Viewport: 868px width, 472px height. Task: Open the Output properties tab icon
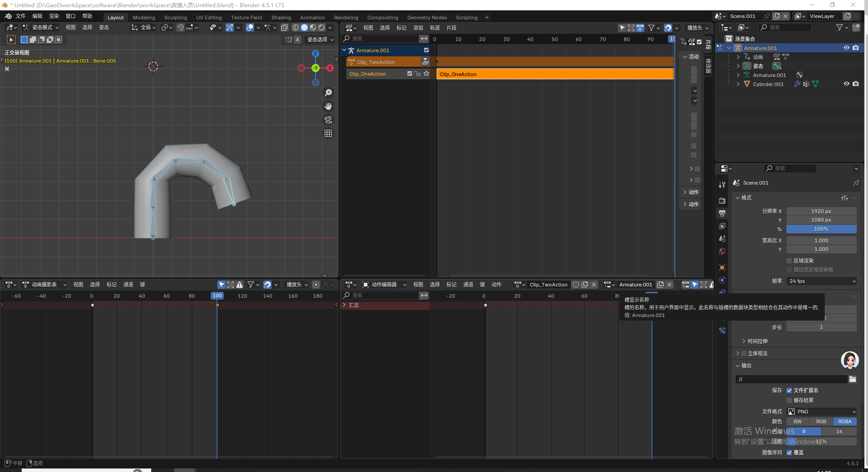click(x=722, y=213)
